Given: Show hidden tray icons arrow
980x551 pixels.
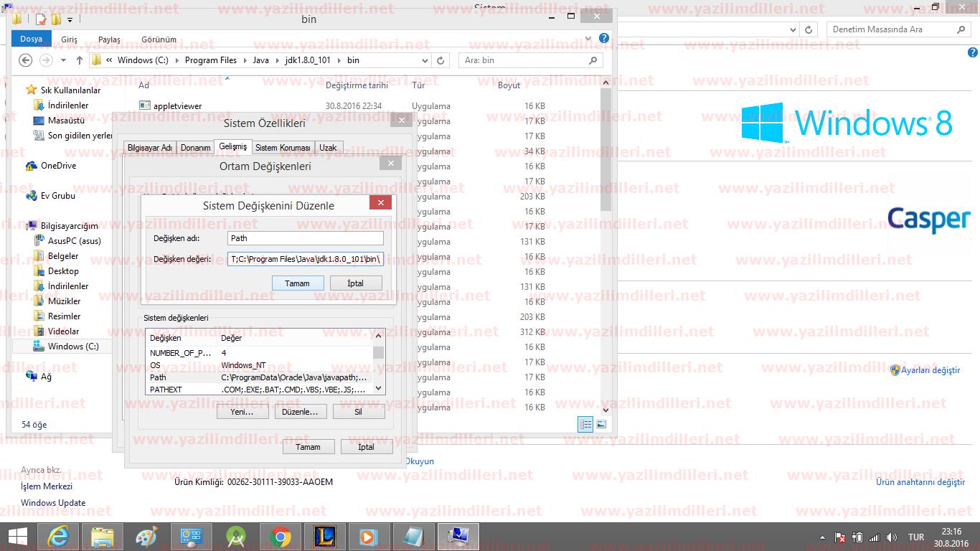Looking at the screenshot, I should point(822,537).
